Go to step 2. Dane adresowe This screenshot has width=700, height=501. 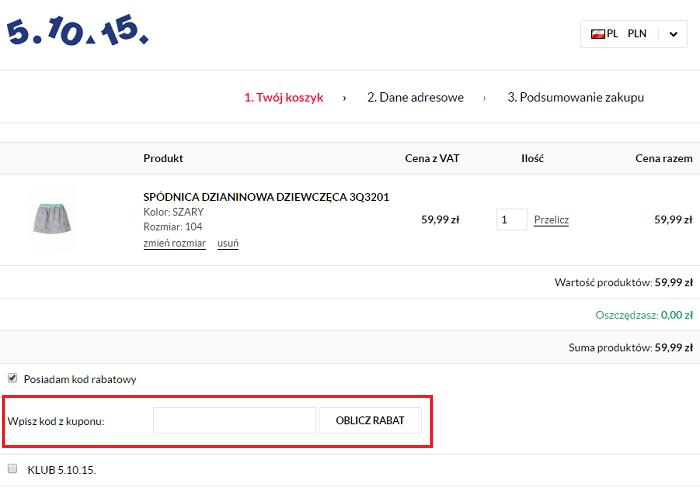pos(415,97)
